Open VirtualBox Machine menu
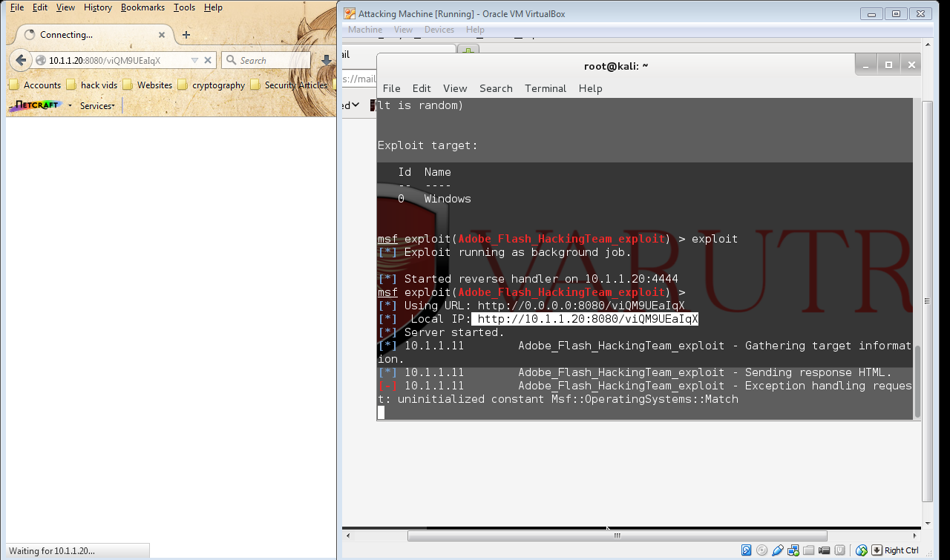Viewport: 950px width, 560px height. [x=365, y=30]
